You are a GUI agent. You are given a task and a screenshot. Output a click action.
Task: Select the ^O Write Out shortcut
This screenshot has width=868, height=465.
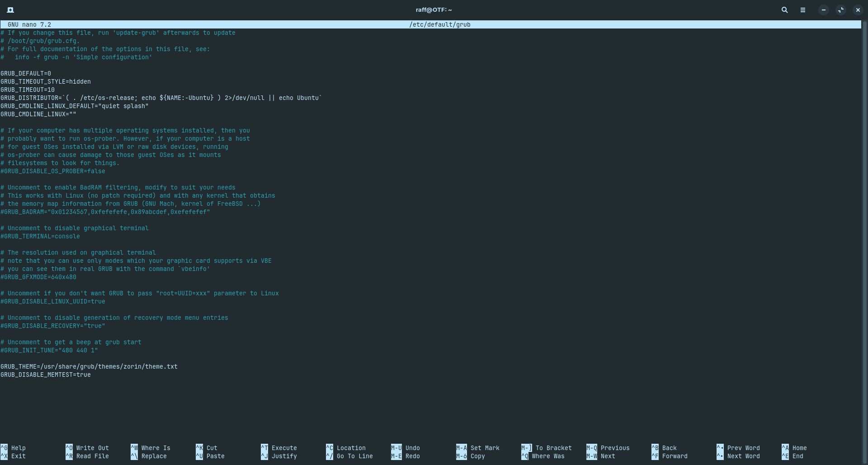pyautogui.click(x=87, y=448)
